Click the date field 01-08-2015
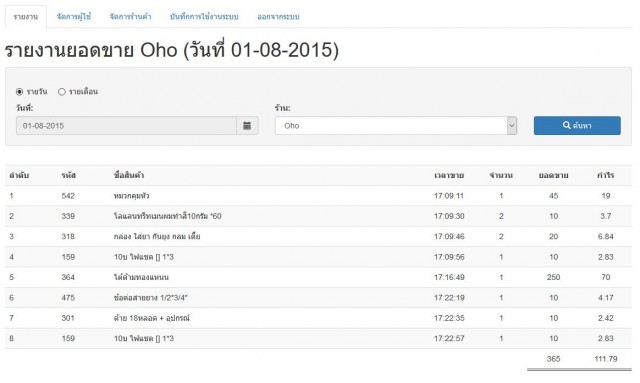Screen dimensions: 640x383 click(x=127, y=126)
